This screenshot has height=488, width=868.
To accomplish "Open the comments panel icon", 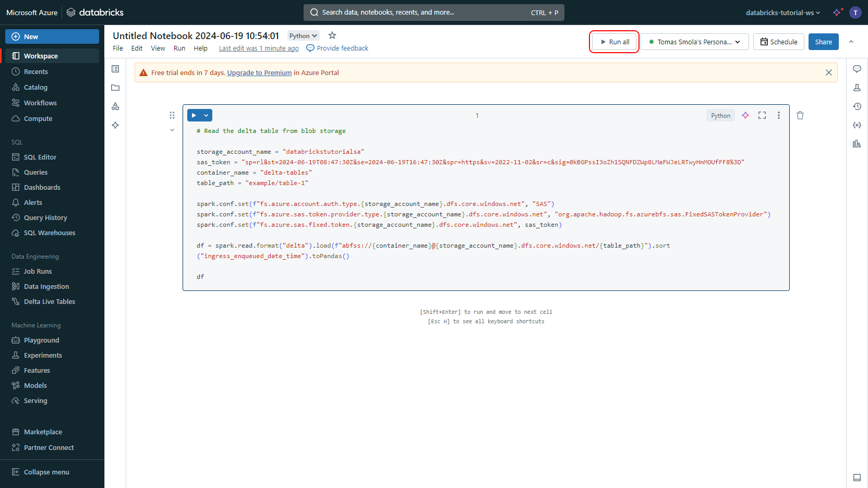I will coord(857,69).
